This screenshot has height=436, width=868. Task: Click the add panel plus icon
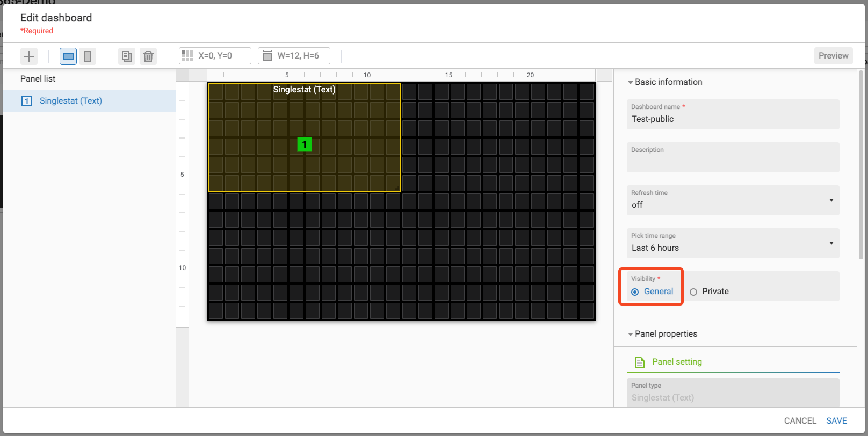click(29, 56)
